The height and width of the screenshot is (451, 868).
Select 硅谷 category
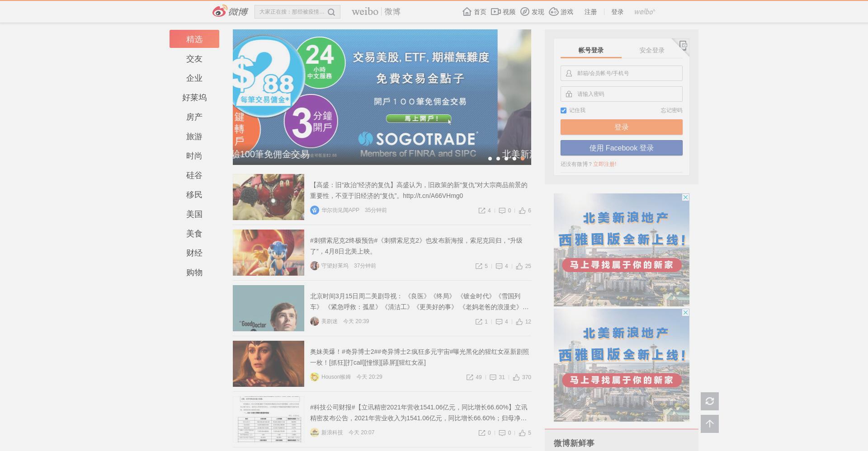pos(194,175)
